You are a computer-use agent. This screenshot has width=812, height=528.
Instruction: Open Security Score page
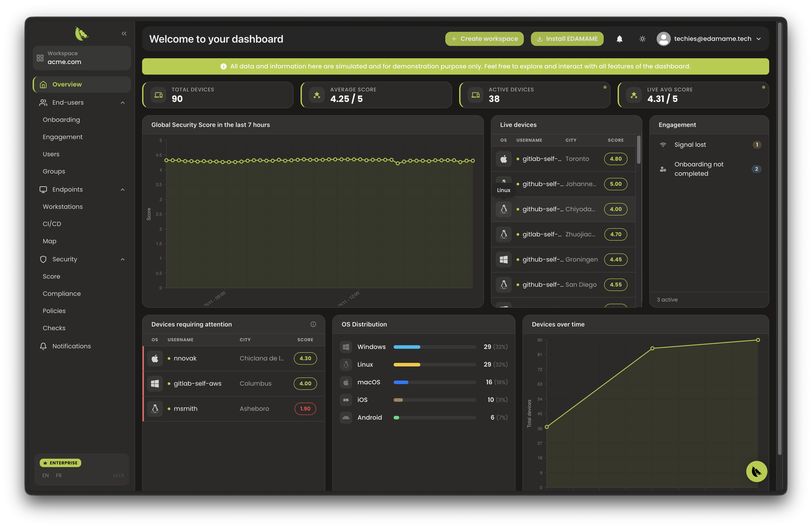51,276
